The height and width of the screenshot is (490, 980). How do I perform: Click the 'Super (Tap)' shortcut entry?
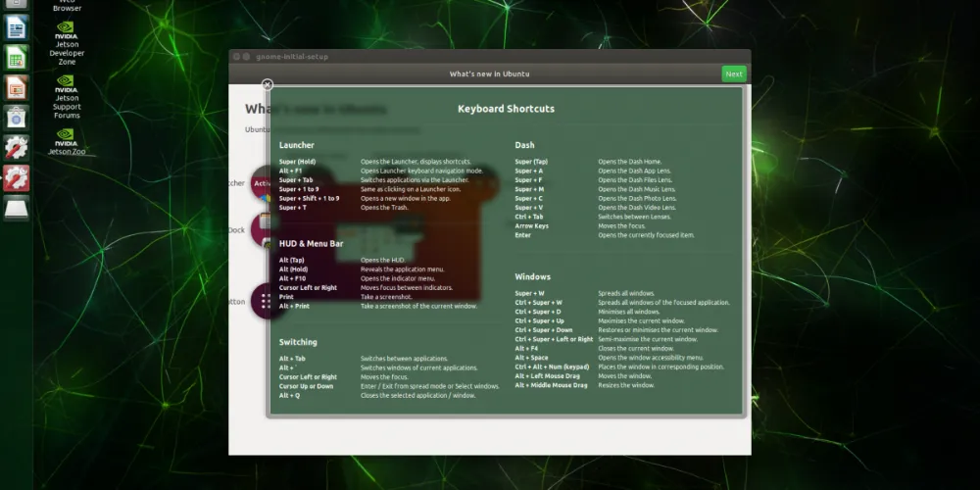(x=531, y=162)
